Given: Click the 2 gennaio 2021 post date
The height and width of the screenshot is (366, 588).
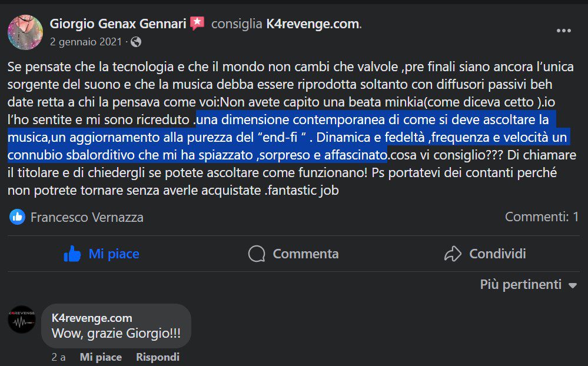Looking at the screenshot, I should [86, 42].
